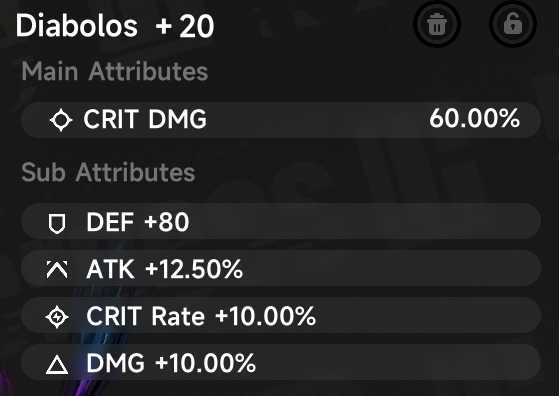559x396 pixels.
Task: Select the CRIT Rate +10.00% row
Action: [x=281, y=315]
